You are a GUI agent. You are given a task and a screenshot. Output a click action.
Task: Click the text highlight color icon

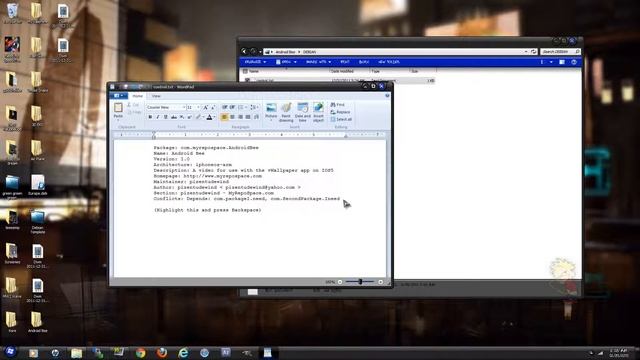point(198,117)
